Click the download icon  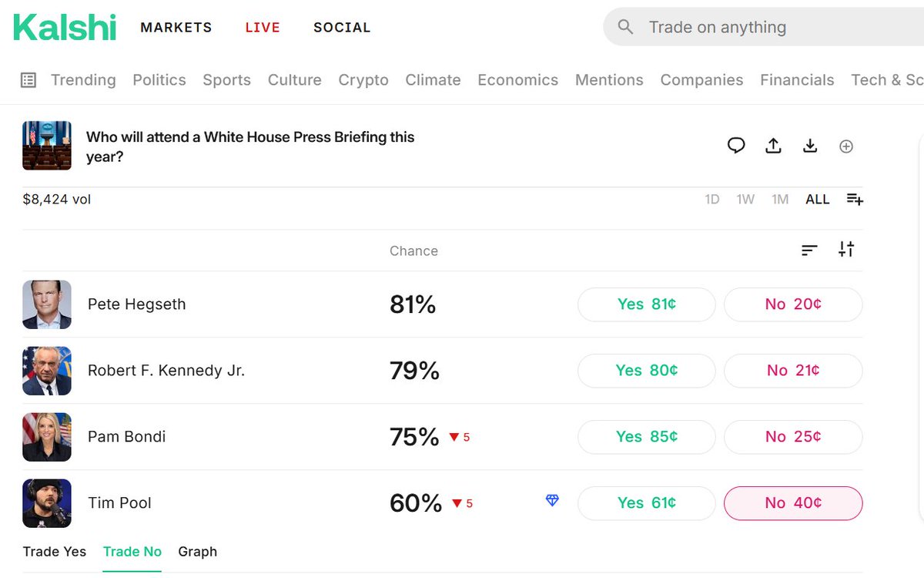tap(810, 146)
